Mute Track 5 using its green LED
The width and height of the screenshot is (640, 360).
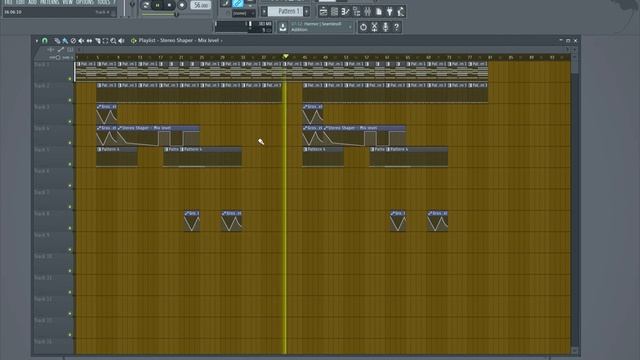coord(70,164)
